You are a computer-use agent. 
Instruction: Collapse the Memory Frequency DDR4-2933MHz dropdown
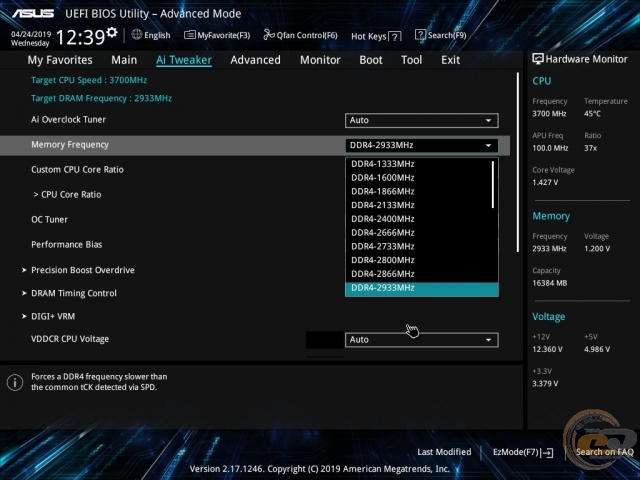click(x=422, y=145)
